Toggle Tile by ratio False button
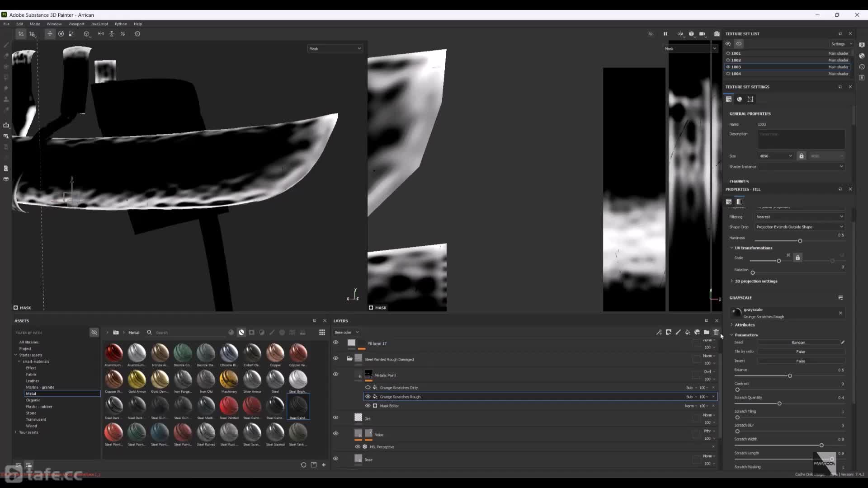Image resolution: width=868 pixels, height=488 pixels. (x=801, y=352)
